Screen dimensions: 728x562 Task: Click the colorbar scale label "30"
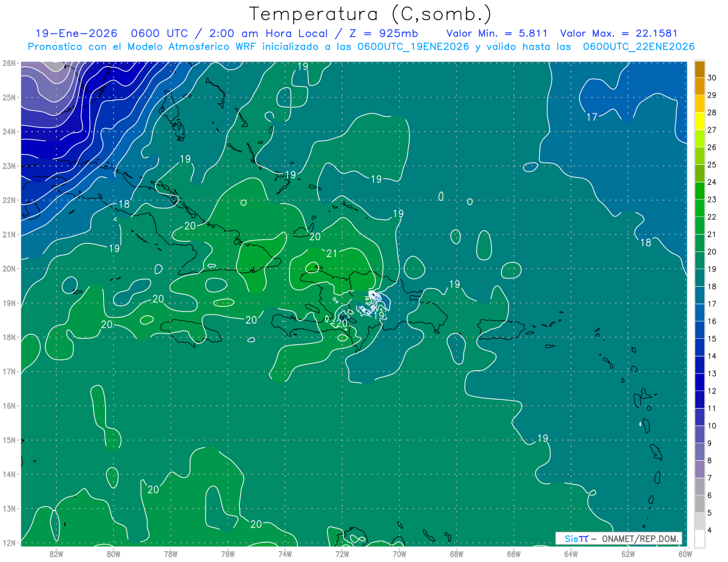[x=712, y=78]
